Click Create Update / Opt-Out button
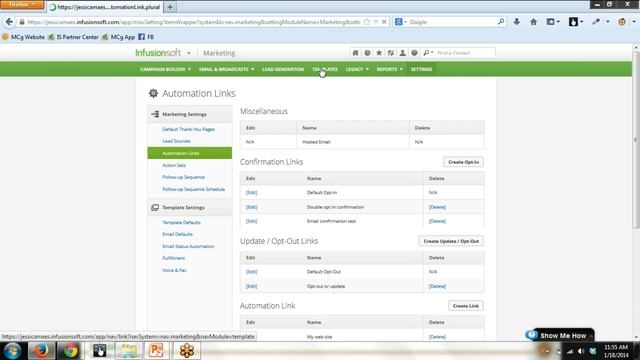The image size is (640, 360). (451, 241)
